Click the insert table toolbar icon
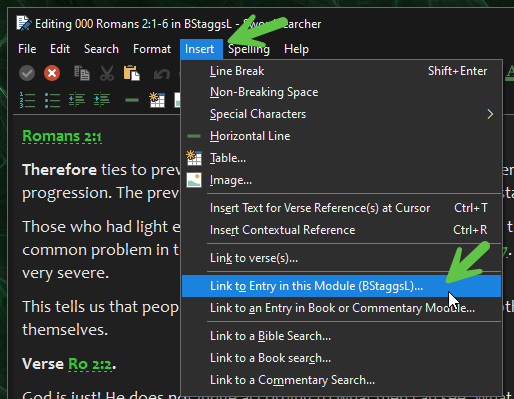 pos(157,100)
